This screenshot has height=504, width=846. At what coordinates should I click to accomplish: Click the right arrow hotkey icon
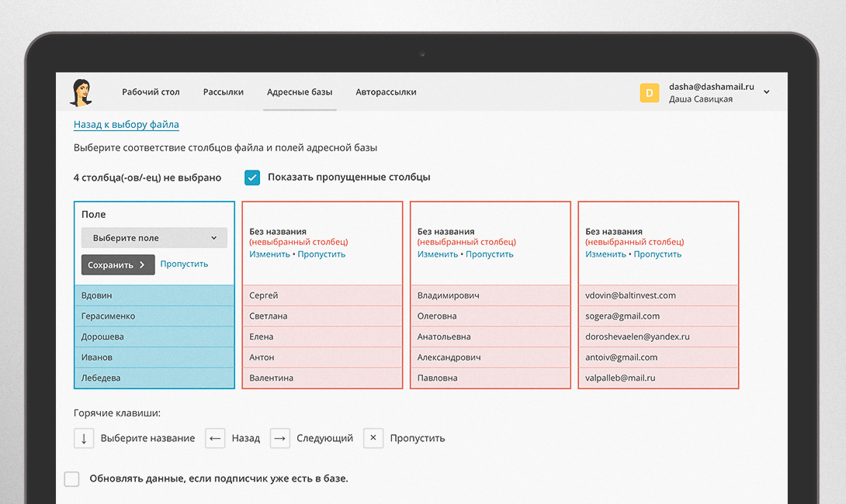click(x=279, y=438)
